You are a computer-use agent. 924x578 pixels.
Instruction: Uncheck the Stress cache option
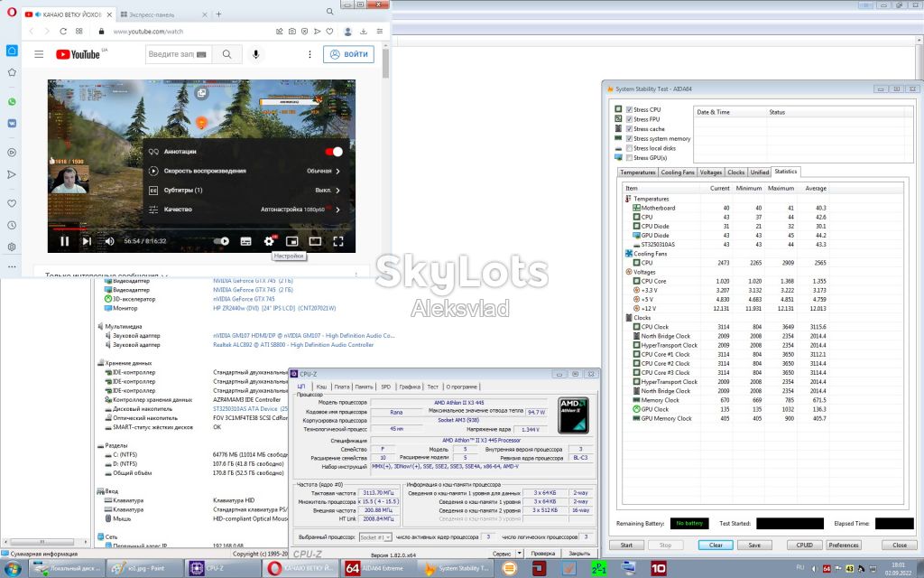pyautogui.click(x=629, y=128)
